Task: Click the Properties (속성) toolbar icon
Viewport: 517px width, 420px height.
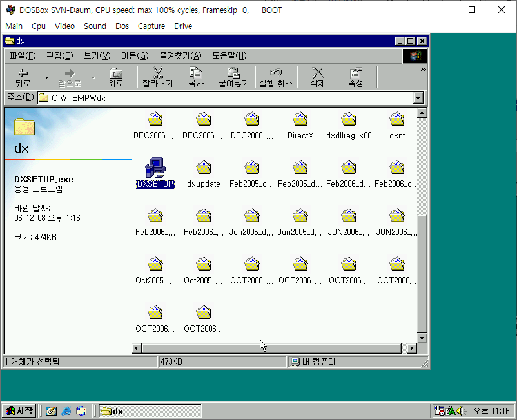Action: coord(355,78)
